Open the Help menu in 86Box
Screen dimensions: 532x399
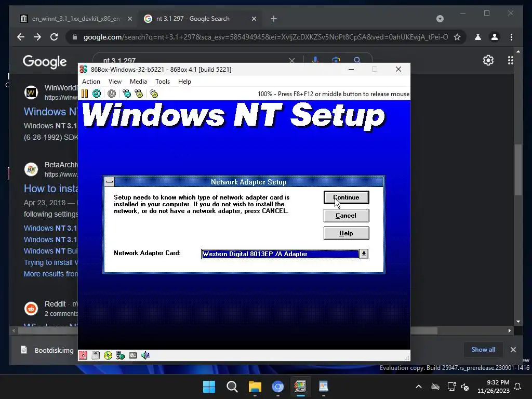point(184,82)
